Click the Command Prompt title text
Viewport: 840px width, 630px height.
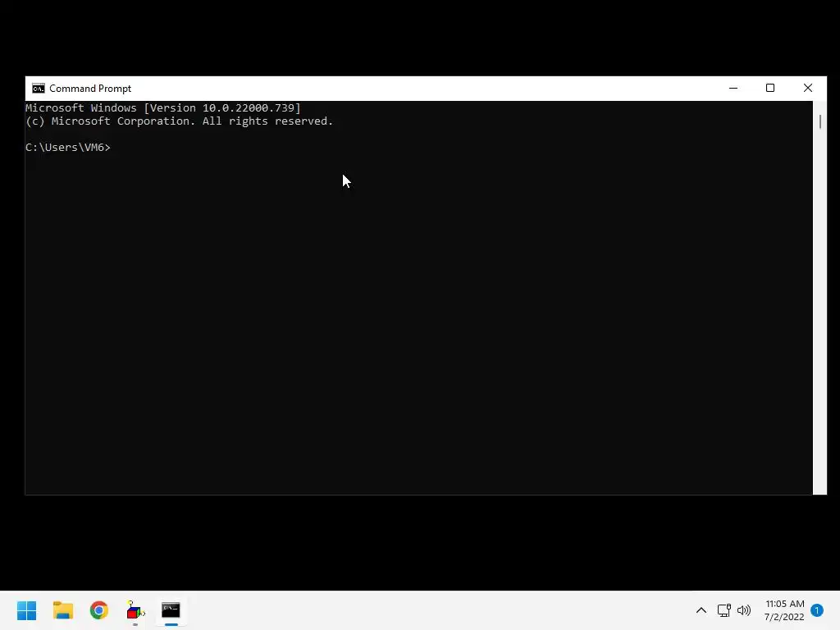(x=90, y=89)
